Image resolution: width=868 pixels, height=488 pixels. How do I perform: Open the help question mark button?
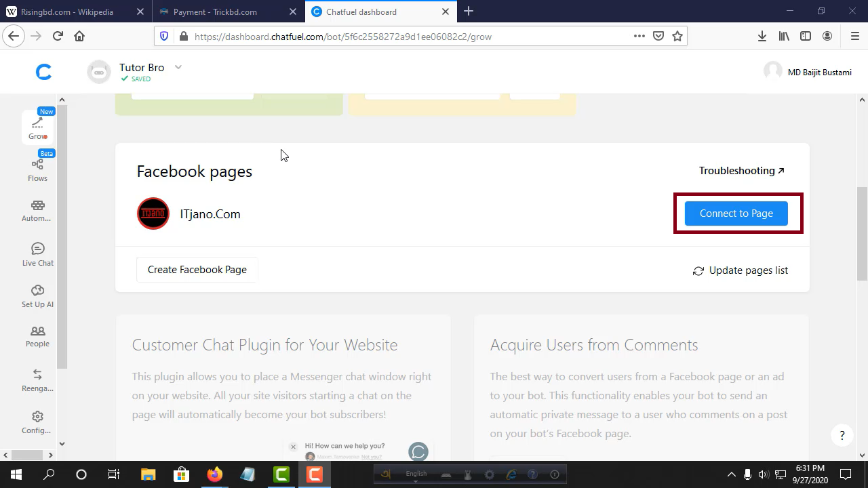click(842, 435)
